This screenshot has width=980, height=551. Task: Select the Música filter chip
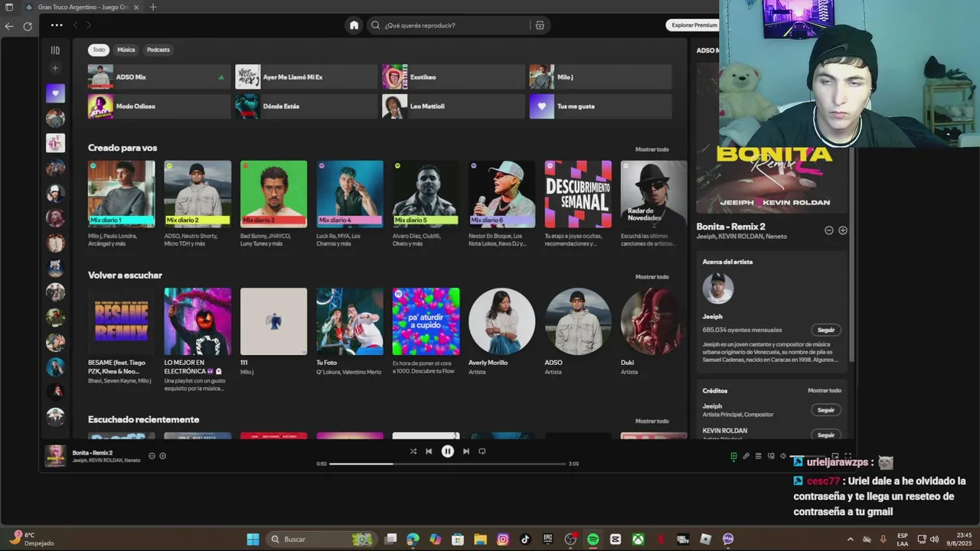[x=126, y=50]
